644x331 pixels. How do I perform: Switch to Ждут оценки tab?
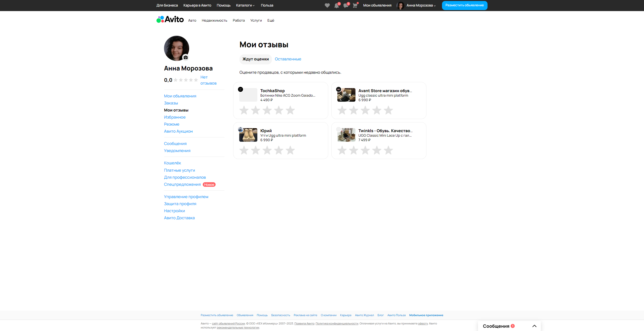(256, 59)
